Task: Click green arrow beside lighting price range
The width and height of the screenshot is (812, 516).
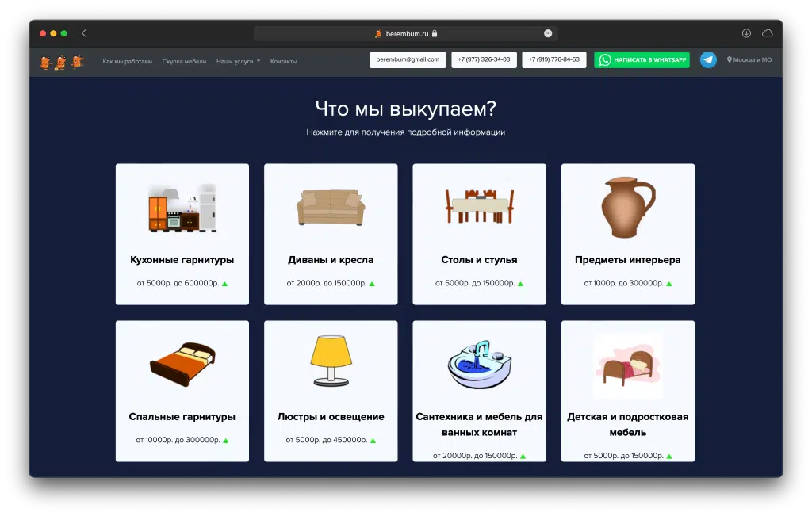Action: pyautogui.click(x=373, y=441)
